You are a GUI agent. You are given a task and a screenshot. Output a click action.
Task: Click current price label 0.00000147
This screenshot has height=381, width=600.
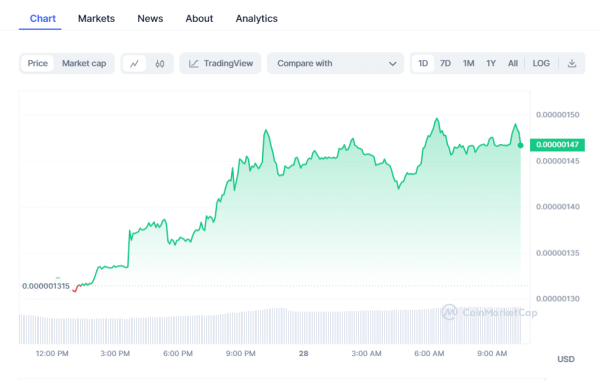pos(557,145)
